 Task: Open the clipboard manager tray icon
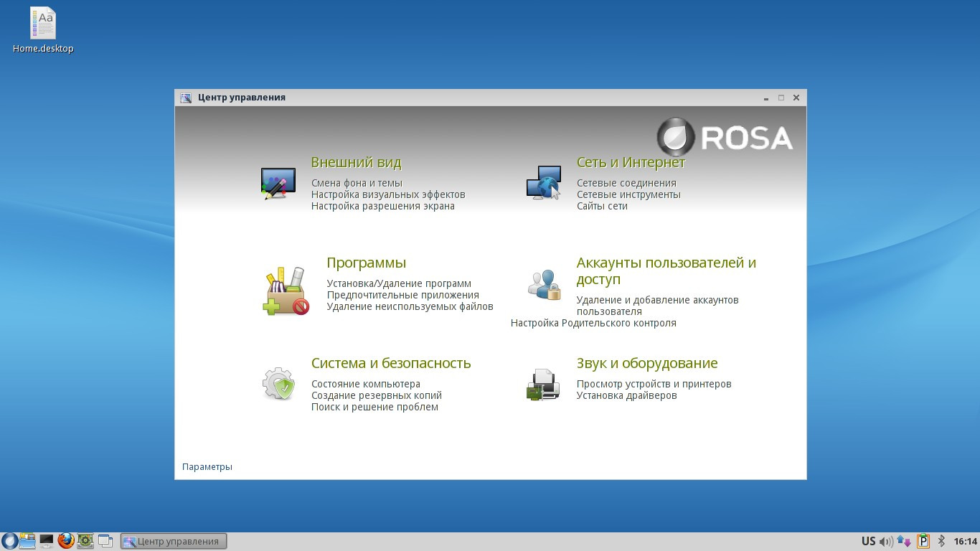pos(923,541)
